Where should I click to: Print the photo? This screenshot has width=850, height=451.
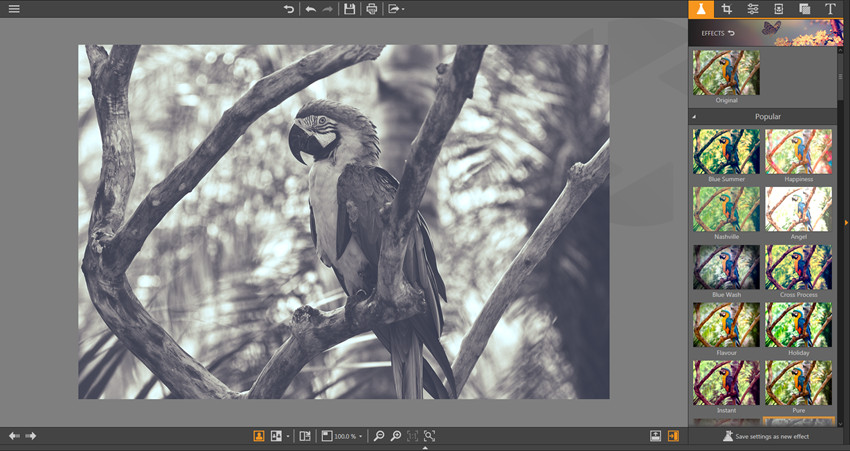pos(371,9)
